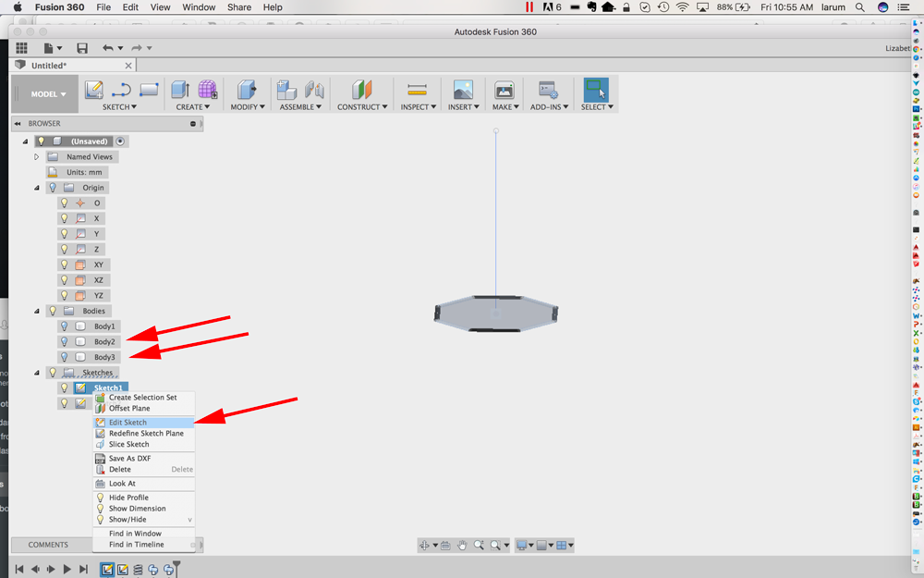The height and width of the screenshot is (578, 924).
Task: Toggle visibility of XY plane
Action: pos(65,264)
